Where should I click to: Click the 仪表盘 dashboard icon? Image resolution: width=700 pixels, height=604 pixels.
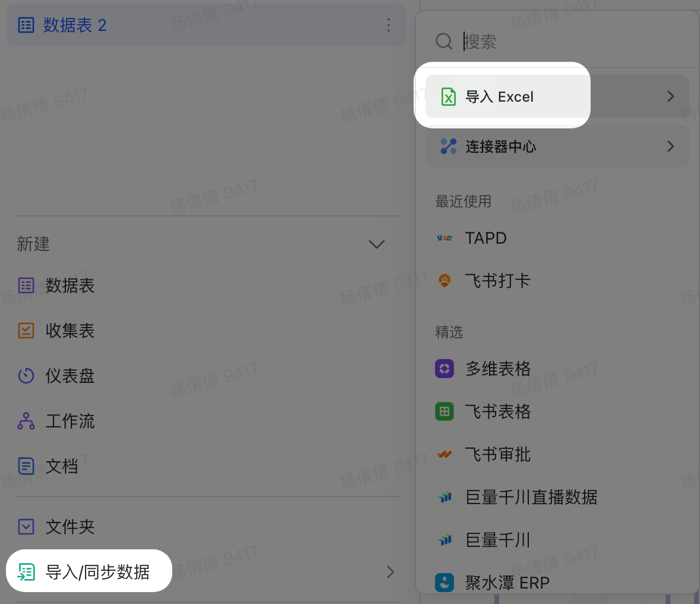click(26, 376)
